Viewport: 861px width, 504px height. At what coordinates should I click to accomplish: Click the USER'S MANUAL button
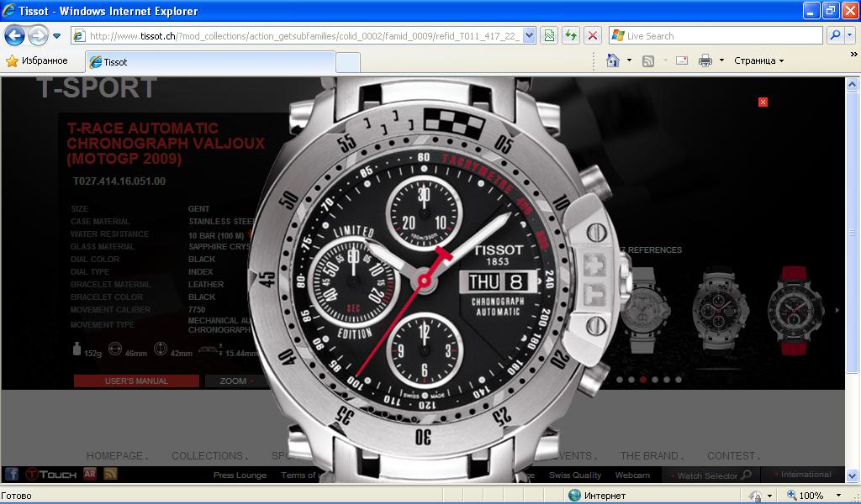pyautogui.click(x=136, y=381)
